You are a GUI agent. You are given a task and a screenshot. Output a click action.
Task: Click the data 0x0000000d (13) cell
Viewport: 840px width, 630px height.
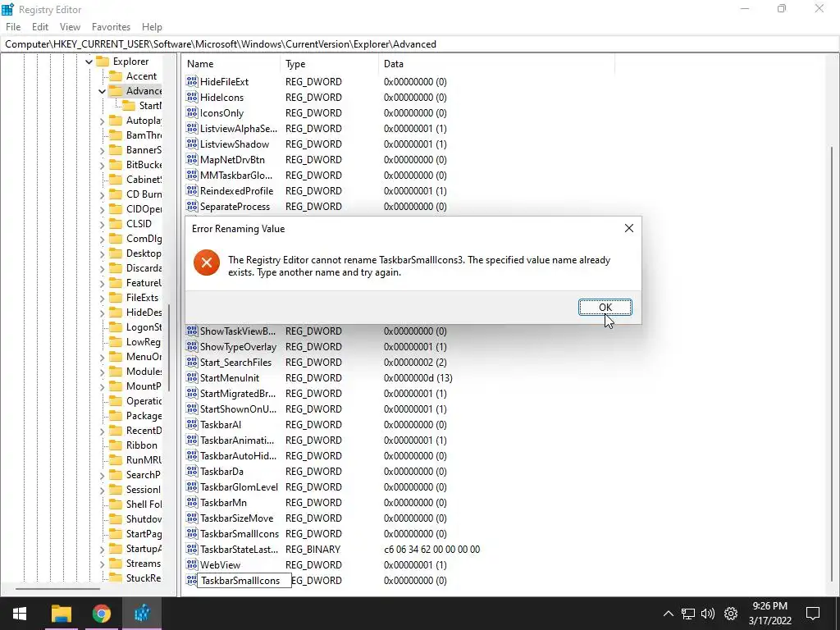[418, 377]
